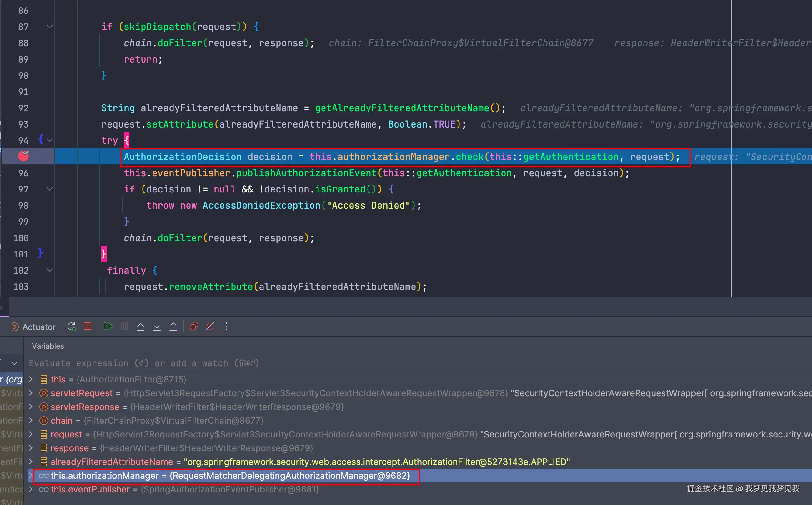
Task: Toggle Mute Breakpoints
Action: 210,326
